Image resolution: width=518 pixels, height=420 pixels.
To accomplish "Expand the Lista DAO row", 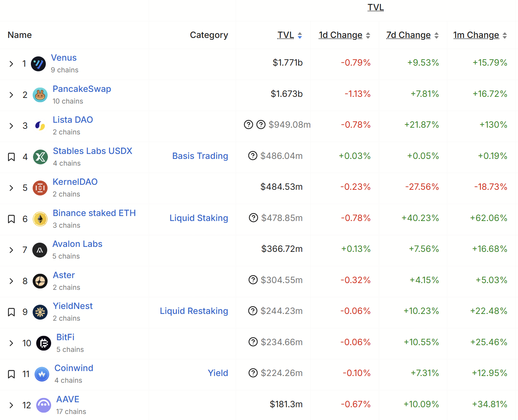I will [11, 126].
